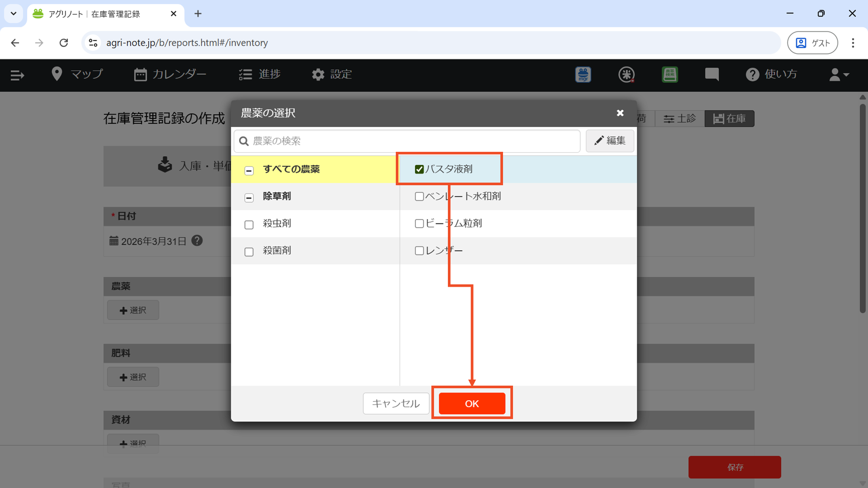868x488 pixels.
Task: Open 使い方 help menu
Action: [772, 74]
